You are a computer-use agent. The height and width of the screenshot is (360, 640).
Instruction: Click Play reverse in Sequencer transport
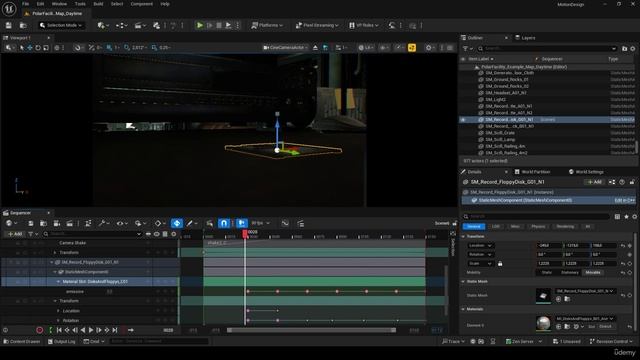83,330
